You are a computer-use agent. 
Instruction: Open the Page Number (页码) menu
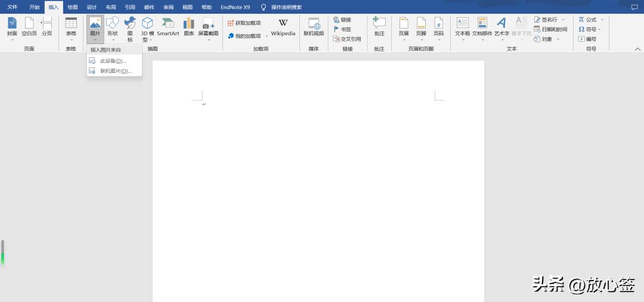[439, 29]
